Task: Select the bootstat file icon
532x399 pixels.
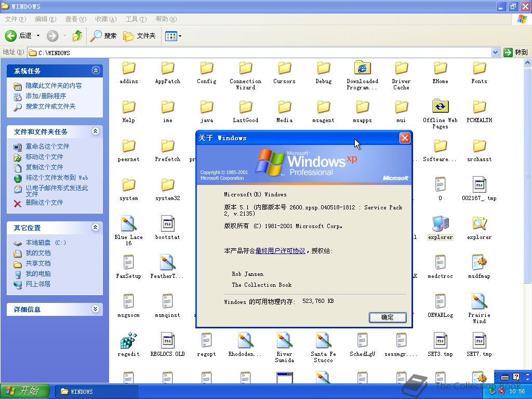Action: pos(168,223)
